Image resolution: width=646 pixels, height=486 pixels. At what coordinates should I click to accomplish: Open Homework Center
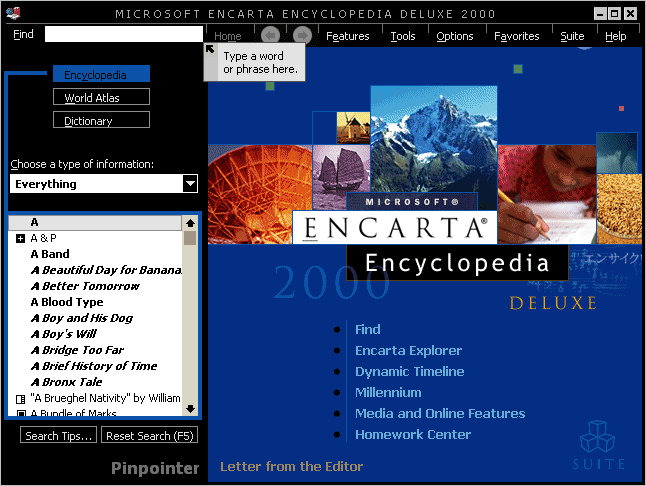[x=413, y=435]
